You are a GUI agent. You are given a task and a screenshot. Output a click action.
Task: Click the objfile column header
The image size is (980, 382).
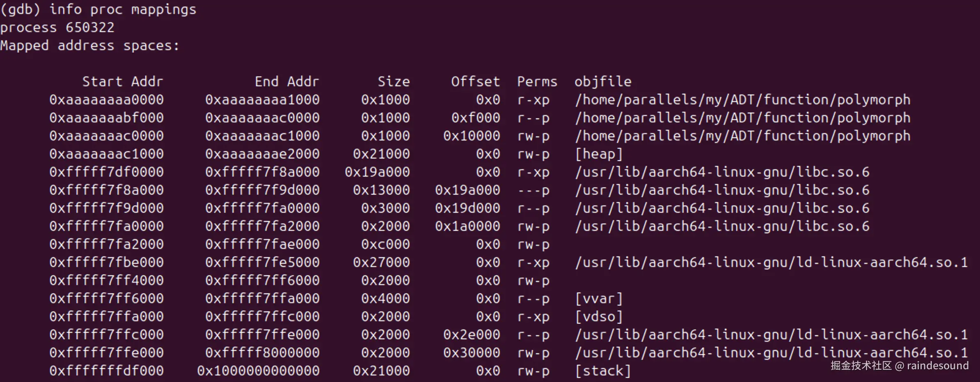pos(603,81)
